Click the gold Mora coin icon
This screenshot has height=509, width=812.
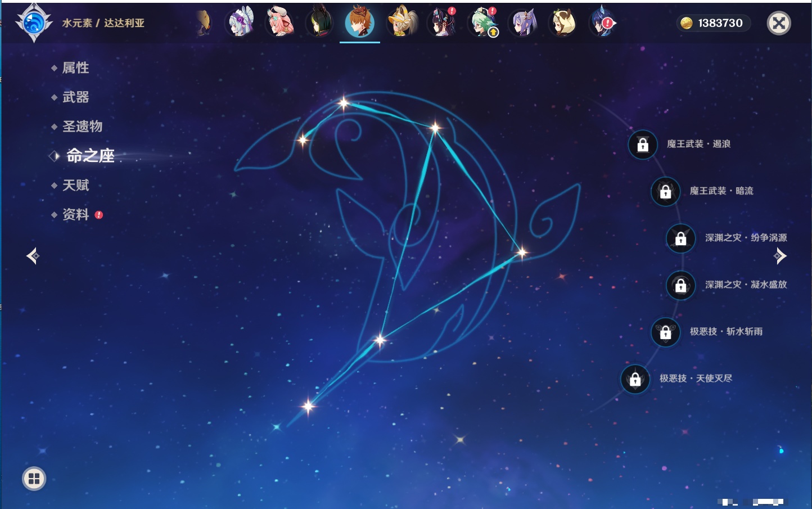pyautogui.click(x=687, y=23)
